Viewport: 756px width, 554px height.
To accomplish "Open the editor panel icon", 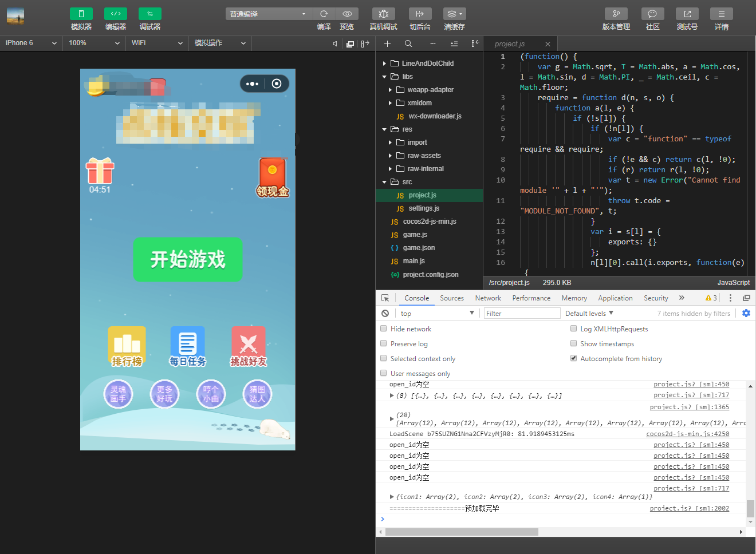I will (x=115, y=14).
